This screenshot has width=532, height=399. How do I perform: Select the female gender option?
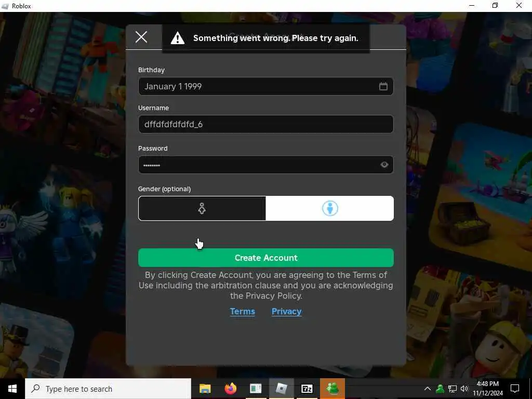(x=202, y=208)
